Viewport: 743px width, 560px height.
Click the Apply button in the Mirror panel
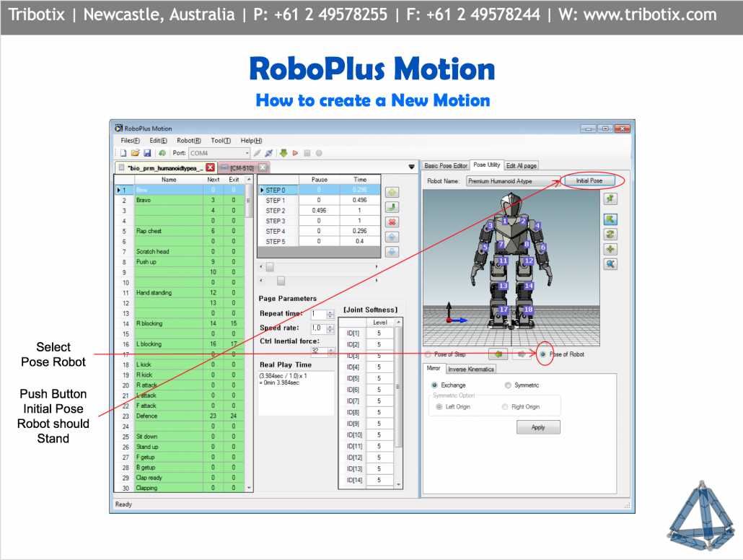coord(538,426)
